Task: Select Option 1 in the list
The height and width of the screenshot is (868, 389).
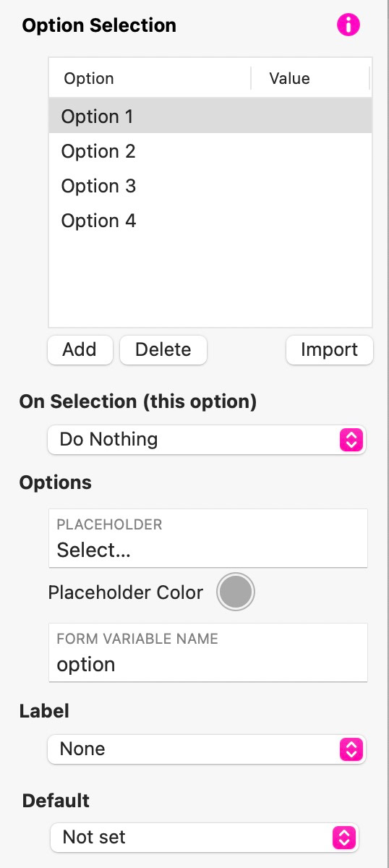Action: coord(210,116)
